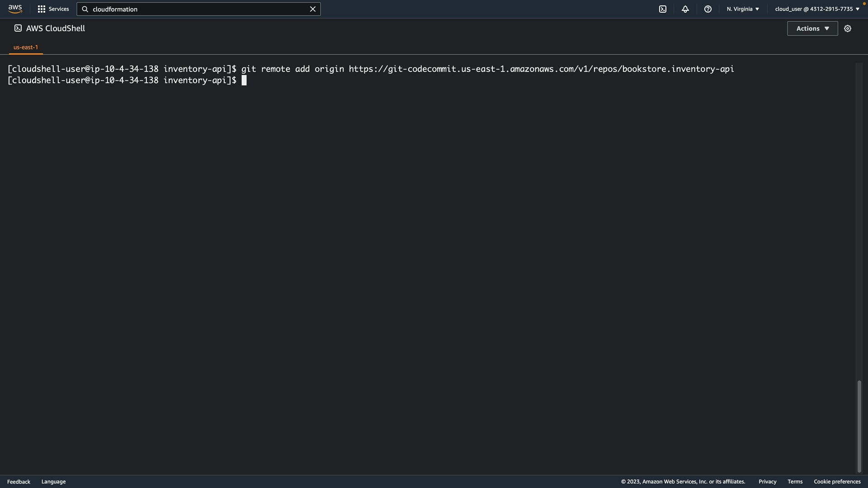Open CloudShell from top bar icon

tap(663, 9)
